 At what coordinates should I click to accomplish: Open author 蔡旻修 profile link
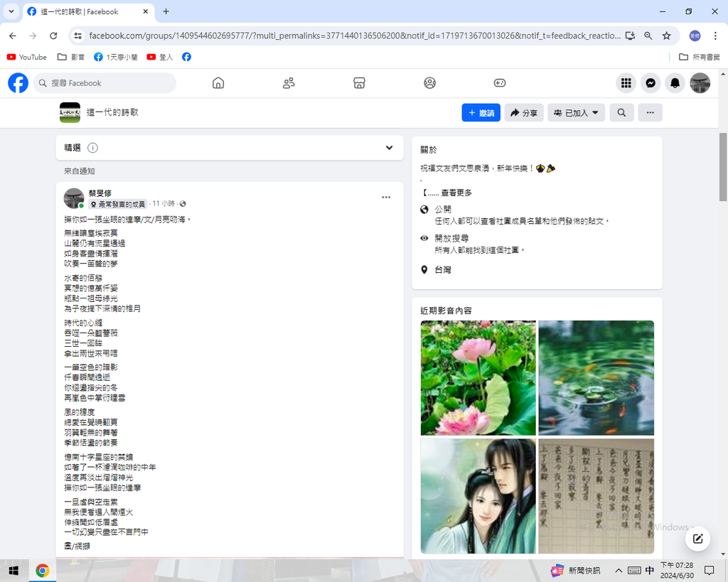(x=100, y=193)
